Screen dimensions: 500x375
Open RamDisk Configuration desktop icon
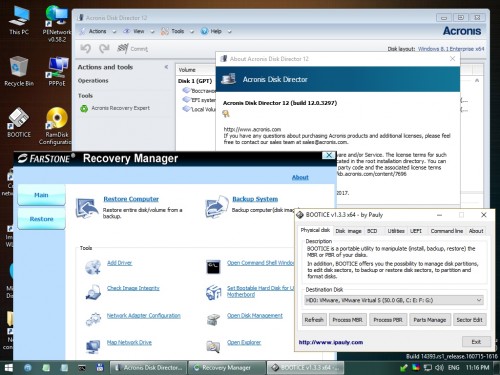click(x=57, y=126)
